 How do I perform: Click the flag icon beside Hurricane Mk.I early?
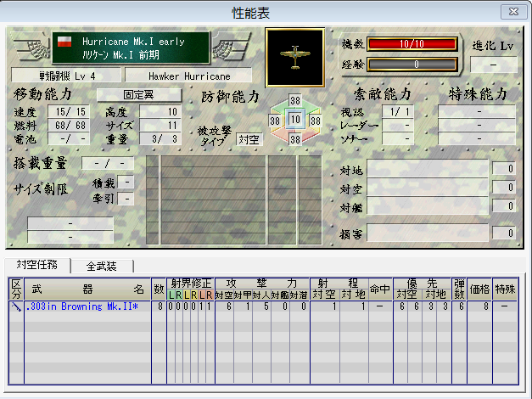tap(64, 42)
